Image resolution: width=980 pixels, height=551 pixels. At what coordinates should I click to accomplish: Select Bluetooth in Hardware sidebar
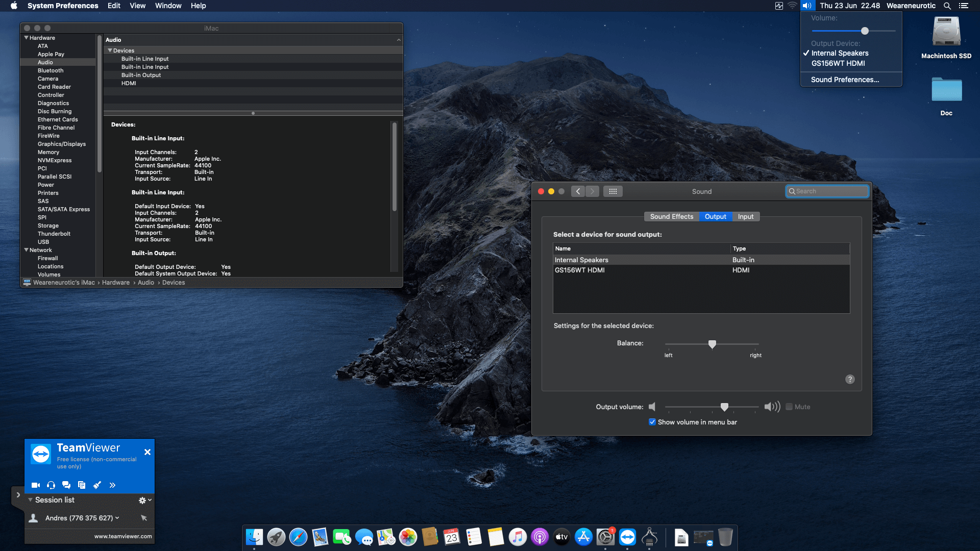coord(51,70)
